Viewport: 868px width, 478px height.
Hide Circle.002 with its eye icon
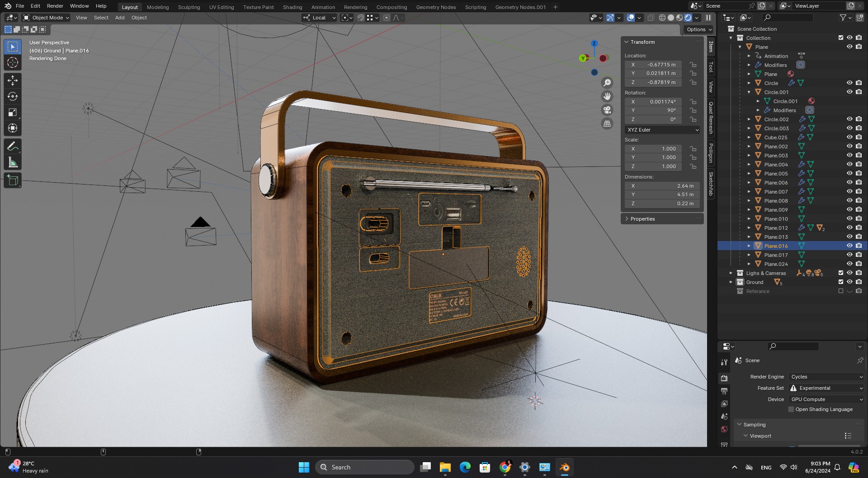click(849, 119)
